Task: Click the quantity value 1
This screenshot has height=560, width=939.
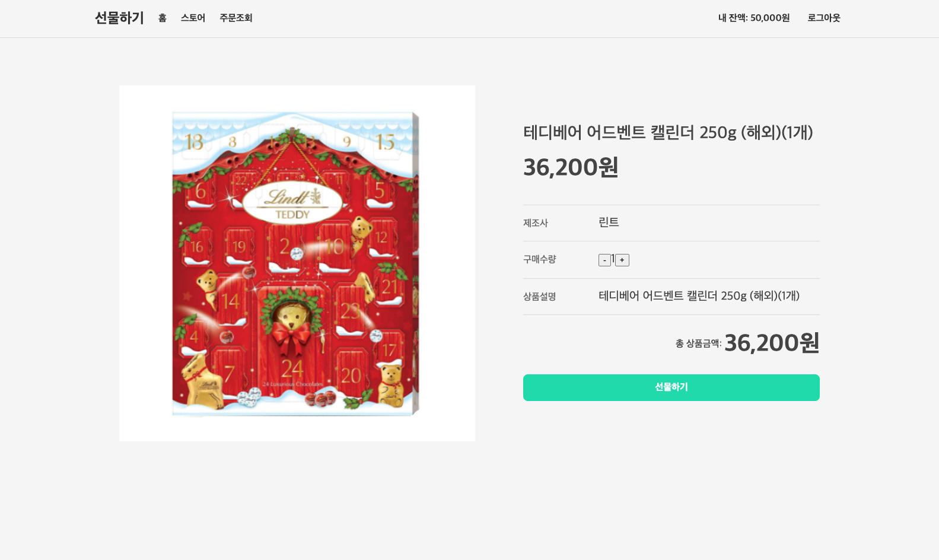Action: [x=613, y=259]
